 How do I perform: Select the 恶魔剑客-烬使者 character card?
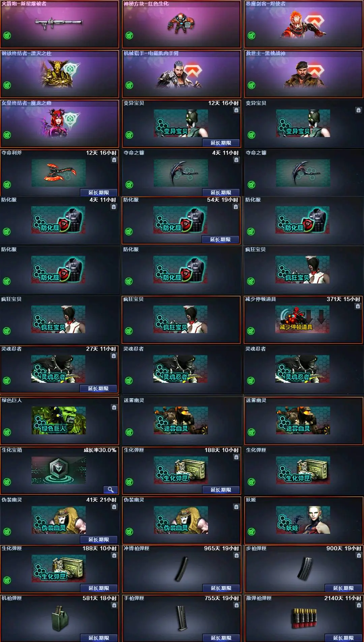click(x=304, y=24)
